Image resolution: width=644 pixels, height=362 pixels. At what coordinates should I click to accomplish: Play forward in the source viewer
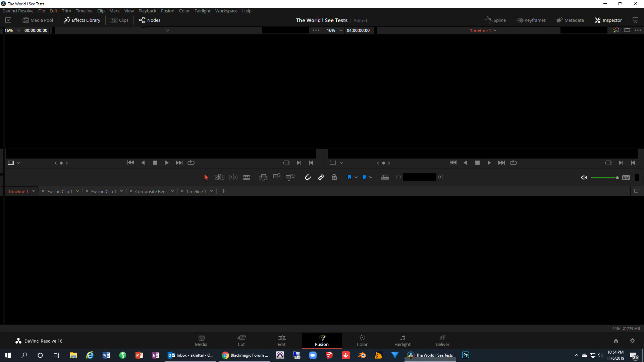point(167,163)
